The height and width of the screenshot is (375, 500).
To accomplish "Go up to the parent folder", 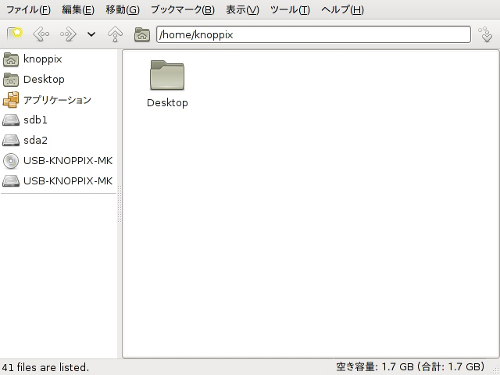I will click(x=115, y=34).
